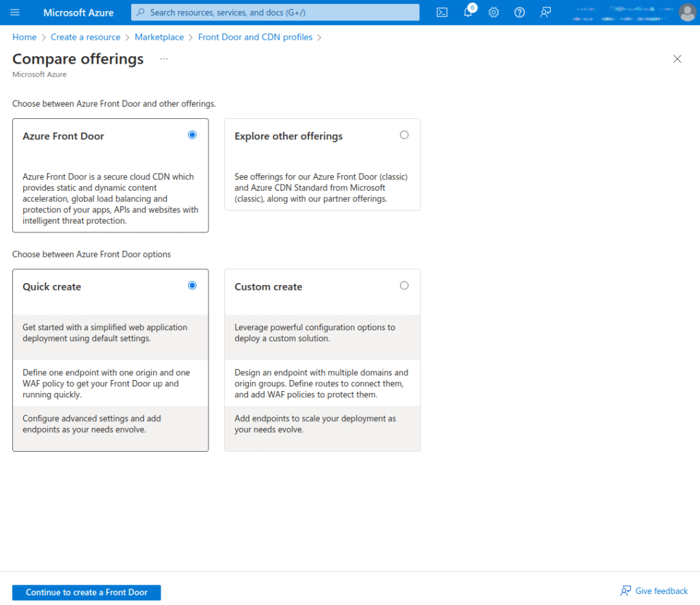This screenshot has width=700, height=605.
Task: Focus the Search resources, services, and docs field
Action: coord(275,12)
